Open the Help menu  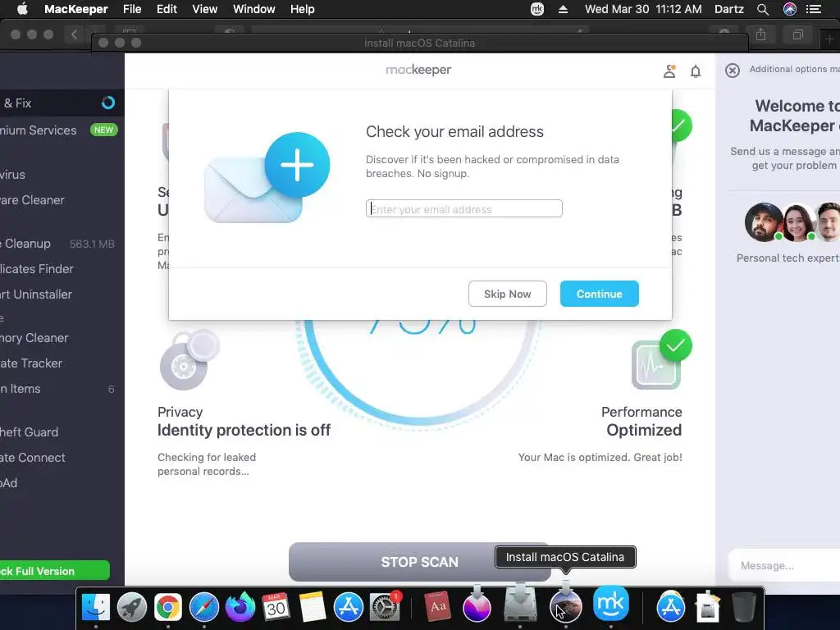[302, 9]
